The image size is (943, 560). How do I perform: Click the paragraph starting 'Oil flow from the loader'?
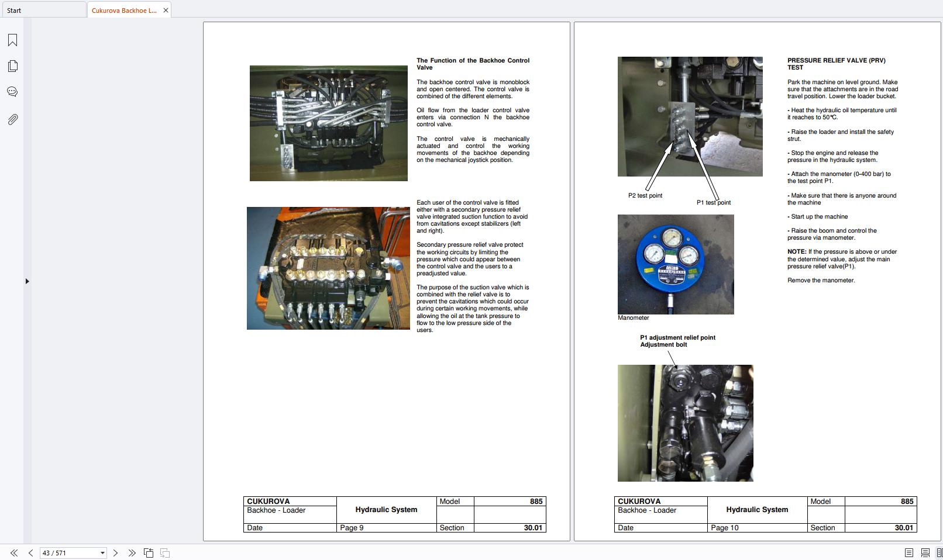point(473,117)
